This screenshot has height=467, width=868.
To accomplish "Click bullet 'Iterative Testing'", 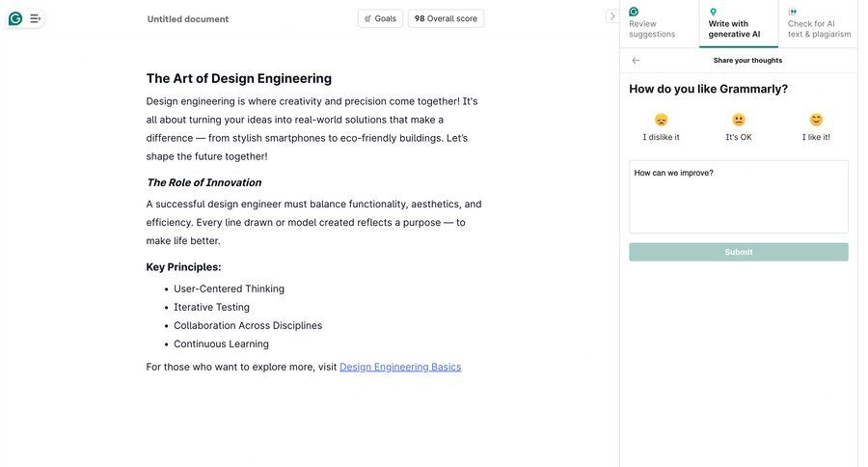I will 211,307.
